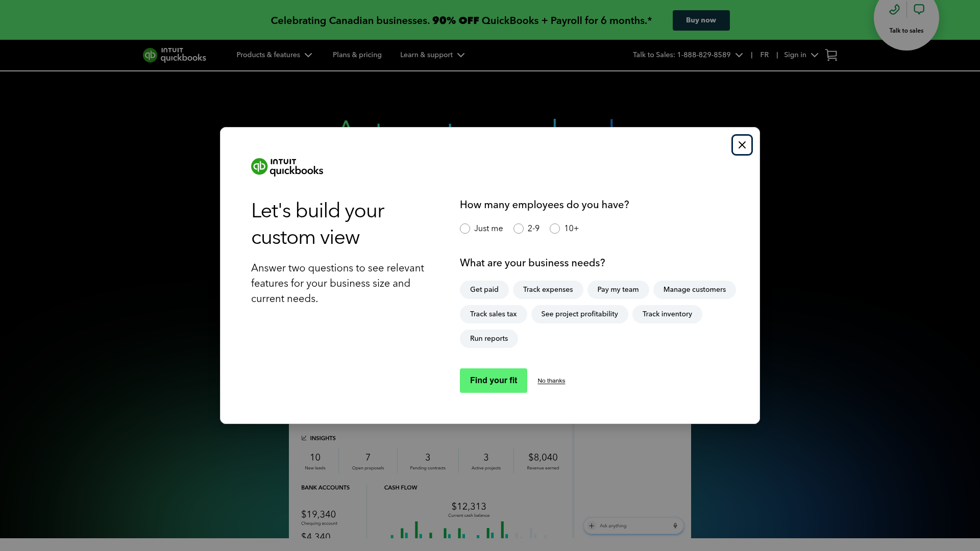Image resolution: width=980 pixels, height=551 pixels.
Task: Click the $12,313 current cash balance
Action: (x=469, y=507)
